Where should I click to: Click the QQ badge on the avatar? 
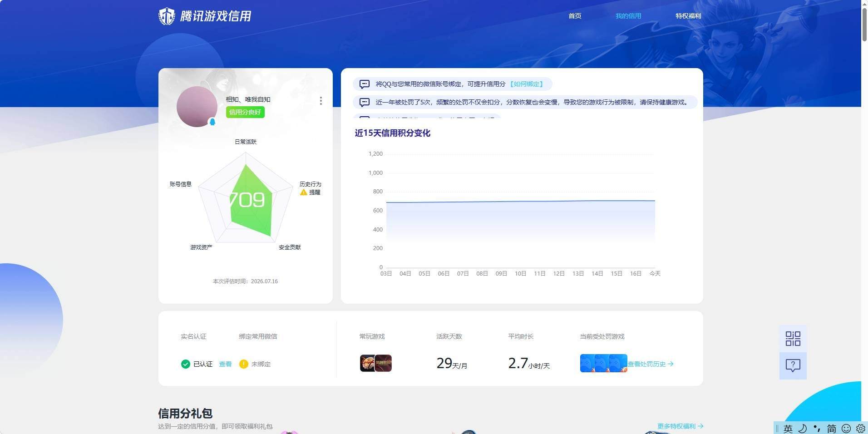pyautogui.click(x=212, y=122)
